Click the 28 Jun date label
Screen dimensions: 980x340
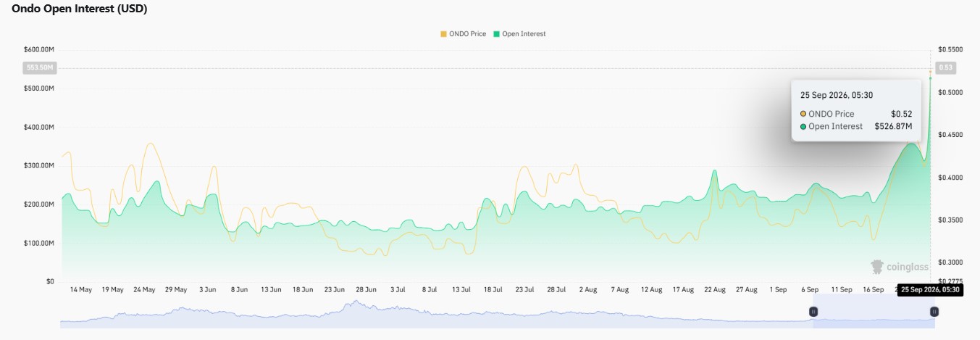click(366, 289)
